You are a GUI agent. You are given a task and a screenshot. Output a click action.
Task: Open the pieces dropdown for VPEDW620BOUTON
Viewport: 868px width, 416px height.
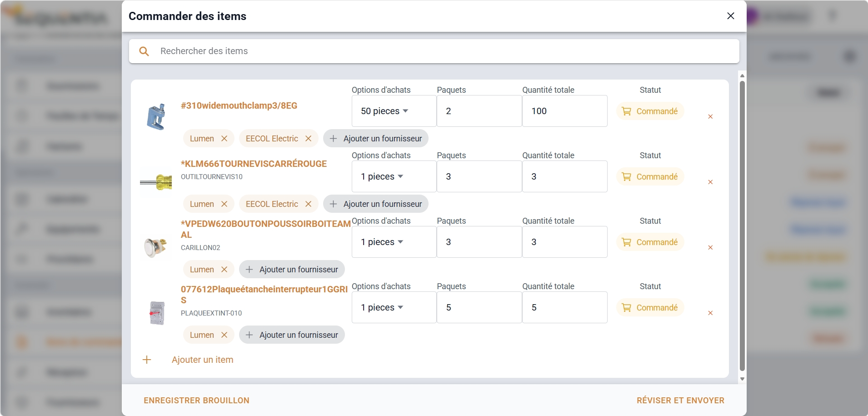[394, 242]
